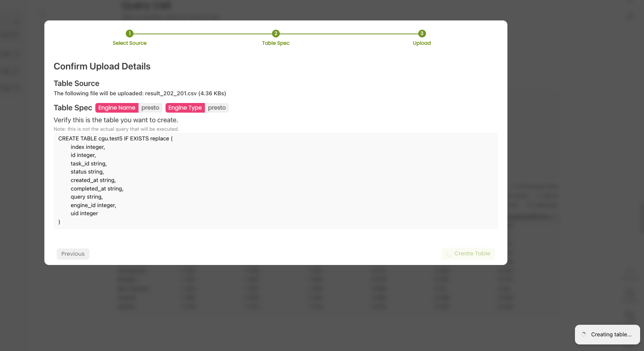Click the pink Engine Type tag
644x351 pixels.
click(185, 108)
